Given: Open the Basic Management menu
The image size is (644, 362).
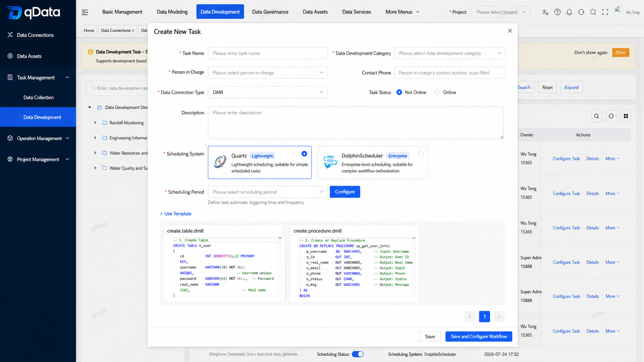Looking at the screenshot, I should tap(122, 12).
